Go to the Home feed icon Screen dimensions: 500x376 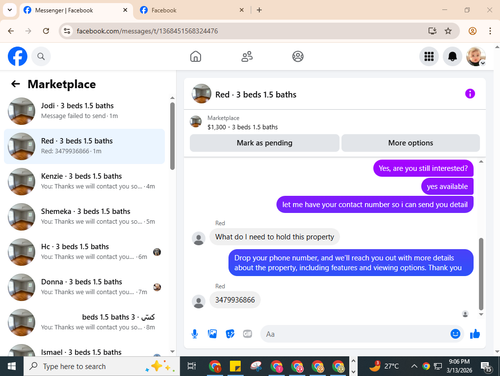196,56
